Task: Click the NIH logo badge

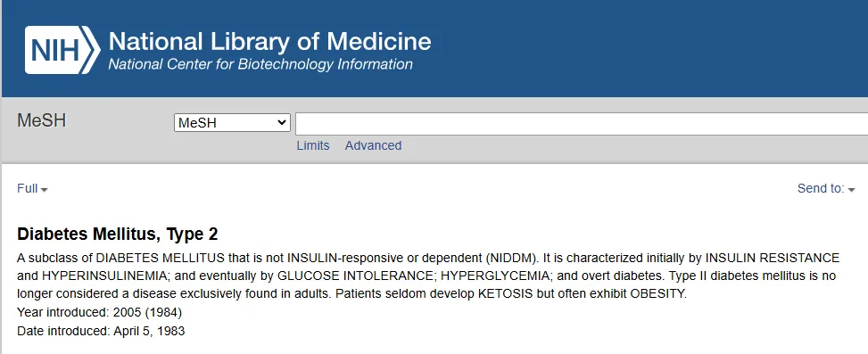Action: coord(62,50)
